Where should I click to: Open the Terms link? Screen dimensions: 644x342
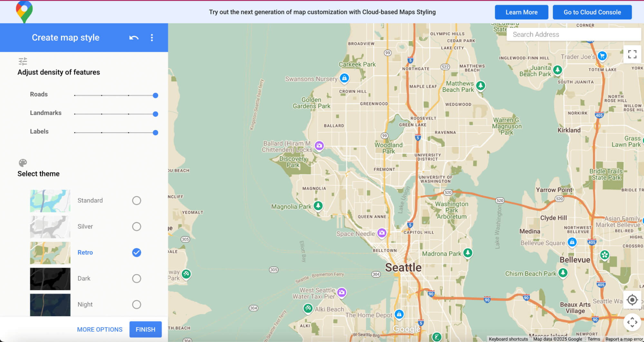pos(594,339)
